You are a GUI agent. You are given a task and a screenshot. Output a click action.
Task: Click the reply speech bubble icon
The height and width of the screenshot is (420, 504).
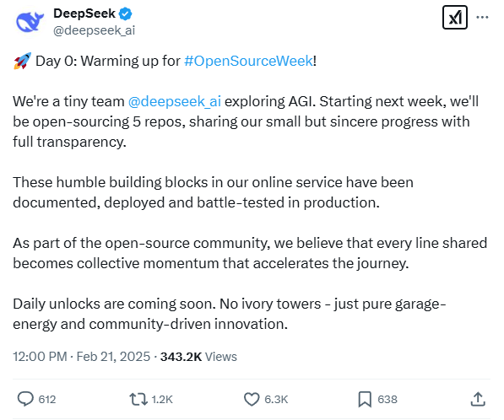25,399
